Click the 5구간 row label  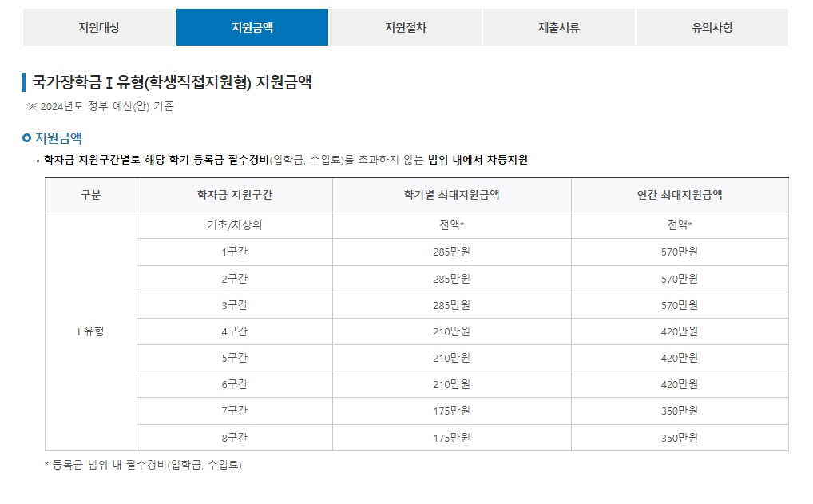click(x=234, y=358)
